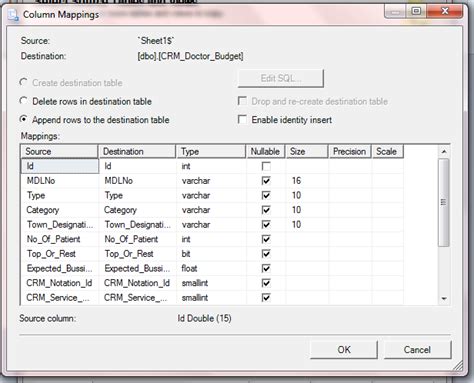
Task: Select Top_Or_Rest source cell
Action: [60, 254]
